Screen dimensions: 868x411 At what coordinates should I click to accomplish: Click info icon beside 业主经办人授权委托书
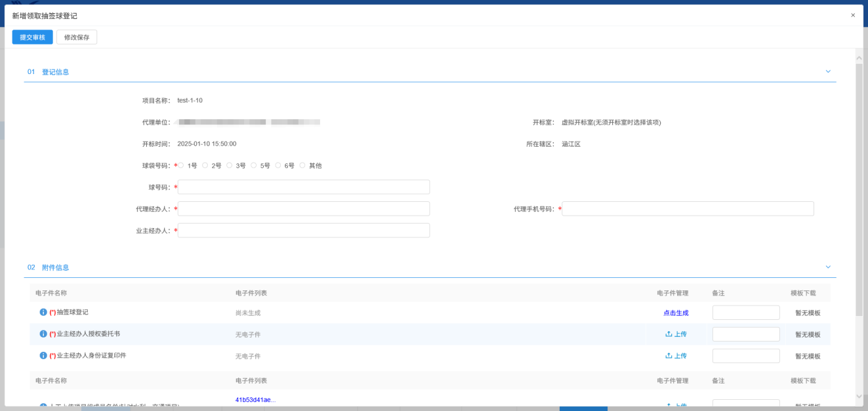click(x=43, y=334)
